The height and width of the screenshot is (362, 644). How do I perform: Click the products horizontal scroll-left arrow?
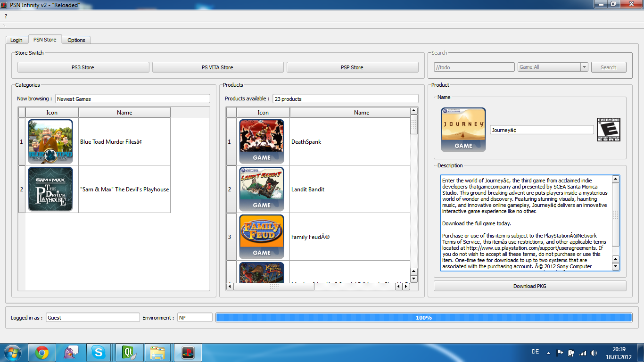coord(230,286)
